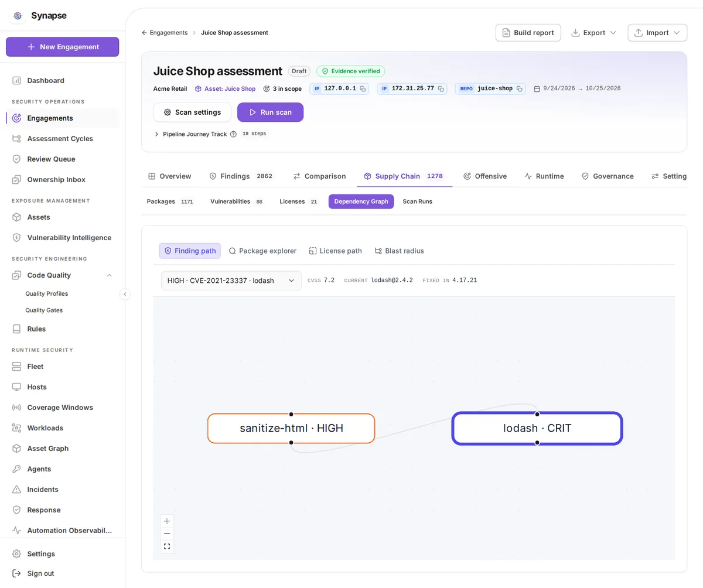Switch to the Offensive tab
The width and height of the screenshot is (703, 588).
[x=484, y=176]
